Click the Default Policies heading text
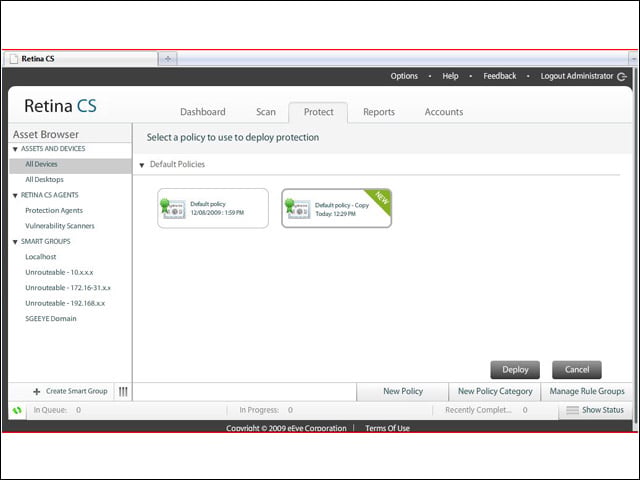The height and width of the screenshot is (480, 640). [177, 164]
